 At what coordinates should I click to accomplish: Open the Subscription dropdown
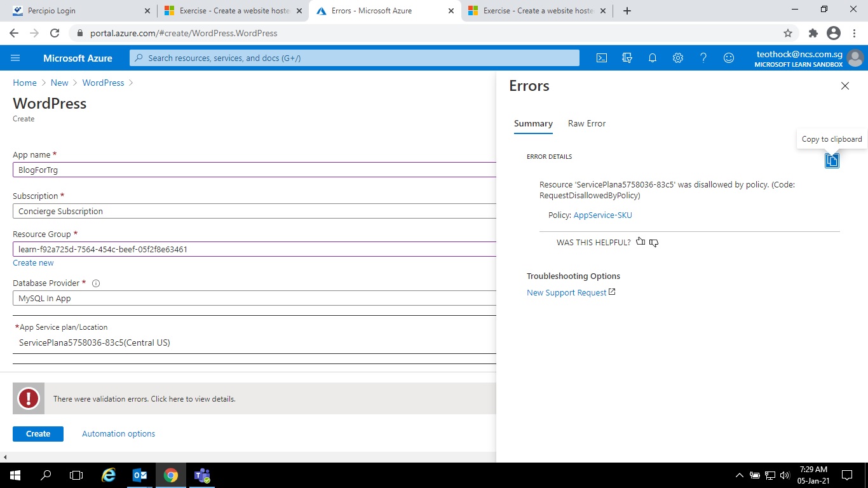254,211
